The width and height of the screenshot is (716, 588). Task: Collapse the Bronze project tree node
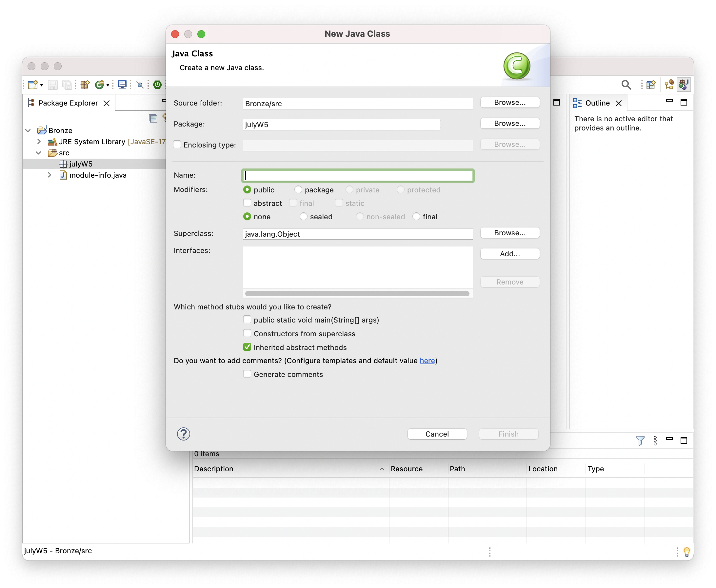coord(28,130)
